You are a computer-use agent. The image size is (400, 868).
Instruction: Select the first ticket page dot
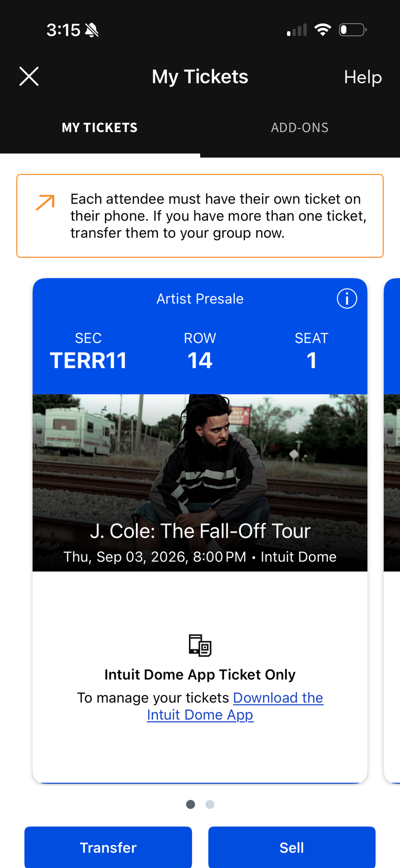191,804
